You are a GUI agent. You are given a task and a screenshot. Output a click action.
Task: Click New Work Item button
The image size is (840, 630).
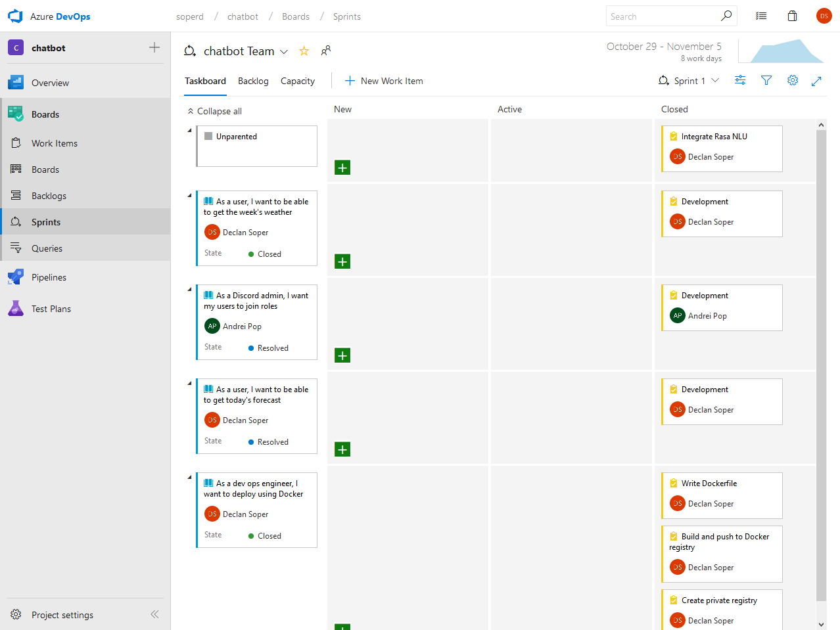coord(384,81)
